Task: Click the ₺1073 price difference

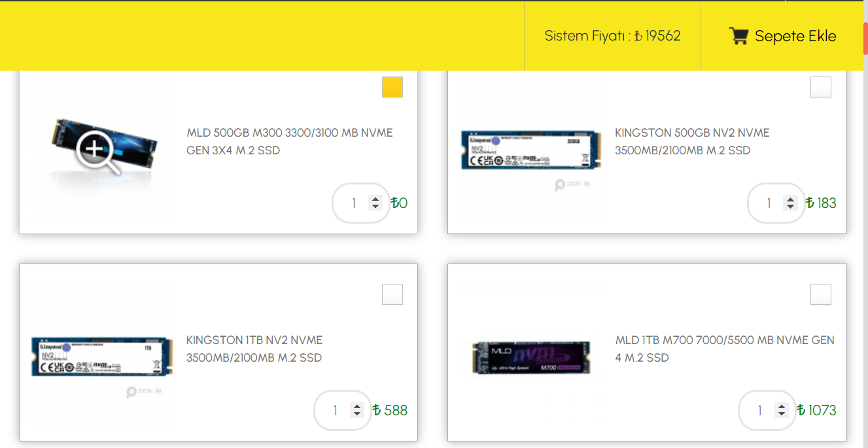Action: [817, 410]
